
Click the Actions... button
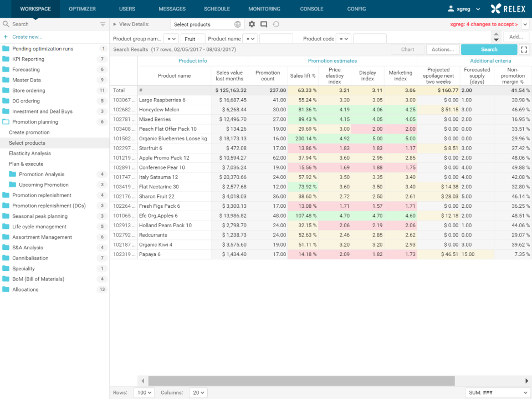[443, 49]
